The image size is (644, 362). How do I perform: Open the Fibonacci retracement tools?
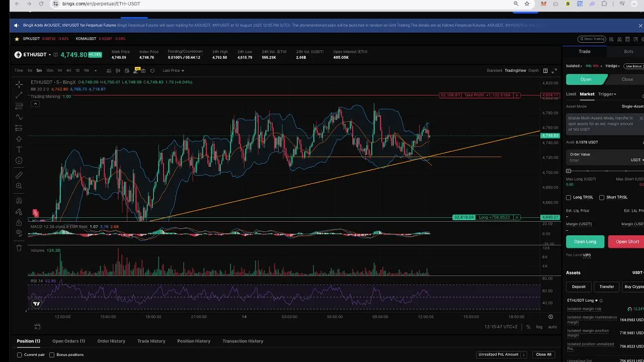(19, 106)
